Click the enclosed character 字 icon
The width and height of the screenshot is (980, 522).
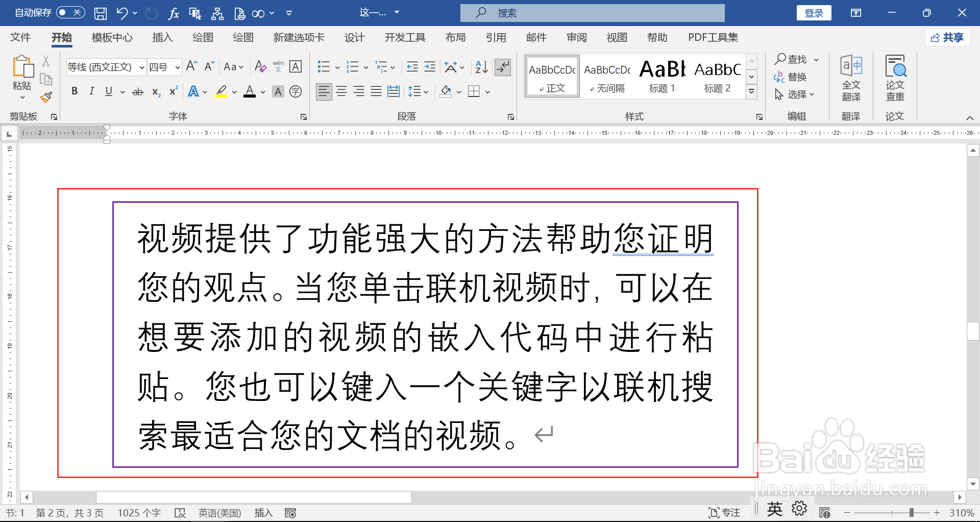coord(296,91)
